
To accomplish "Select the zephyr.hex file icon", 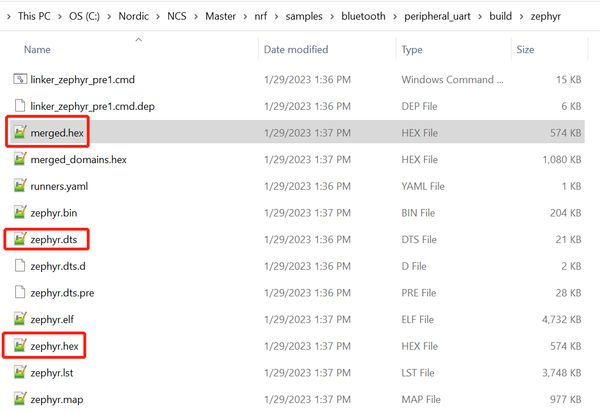I will [20, 345].
